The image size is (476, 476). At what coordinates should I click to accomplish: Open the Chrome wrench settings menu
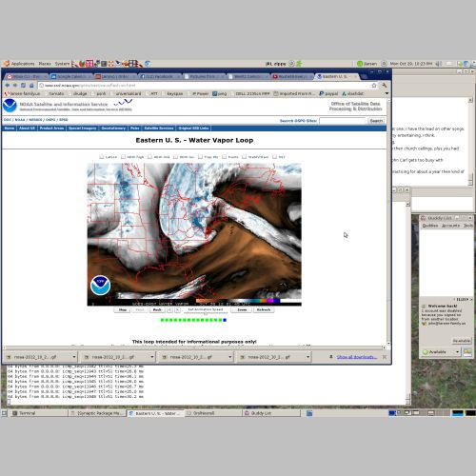(x=385, y=85)
